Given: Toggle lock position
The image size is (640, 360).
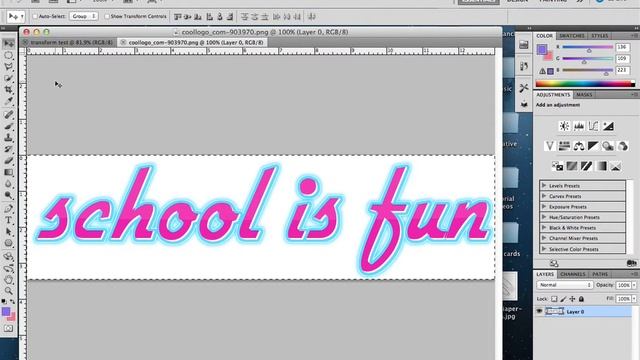Looking at the screenshot, I should [x=572, y=299].
